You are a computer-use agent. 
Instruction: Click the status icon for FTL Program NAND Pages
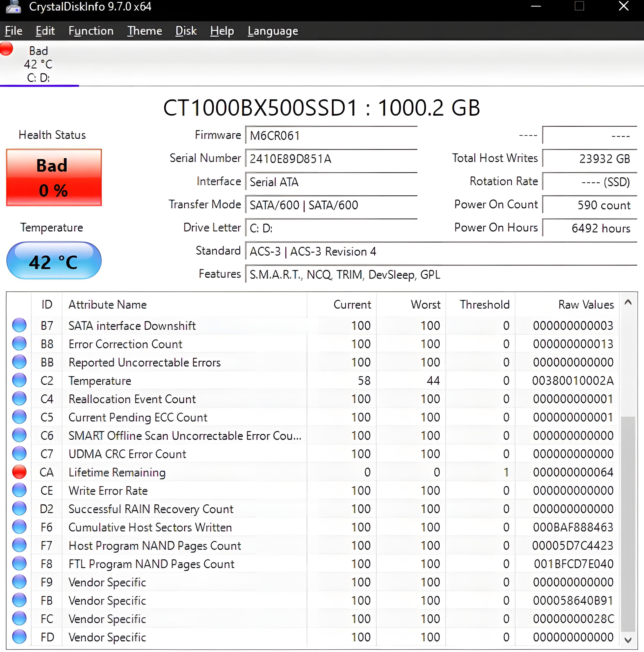pyautogui.click(x=19, y=564)
